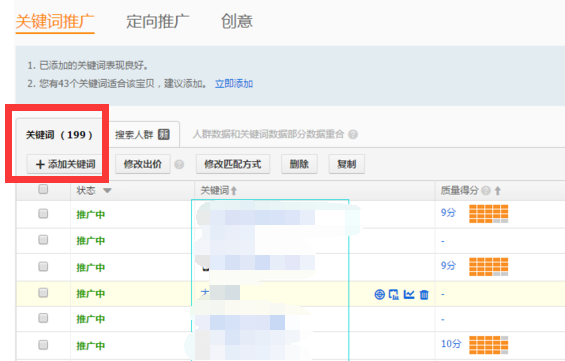
Task: Click 9分 score in third row
Action: (448, 266)
